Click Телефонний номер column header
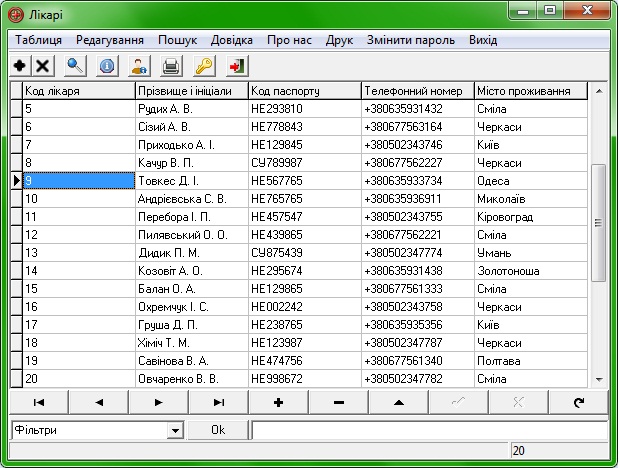 pos(418,91)
